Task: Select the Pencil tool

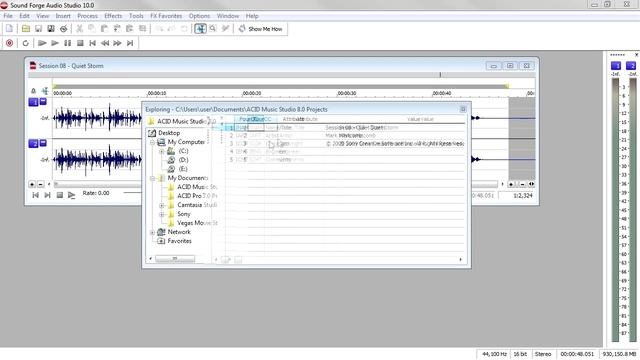Action: (225, 29)
